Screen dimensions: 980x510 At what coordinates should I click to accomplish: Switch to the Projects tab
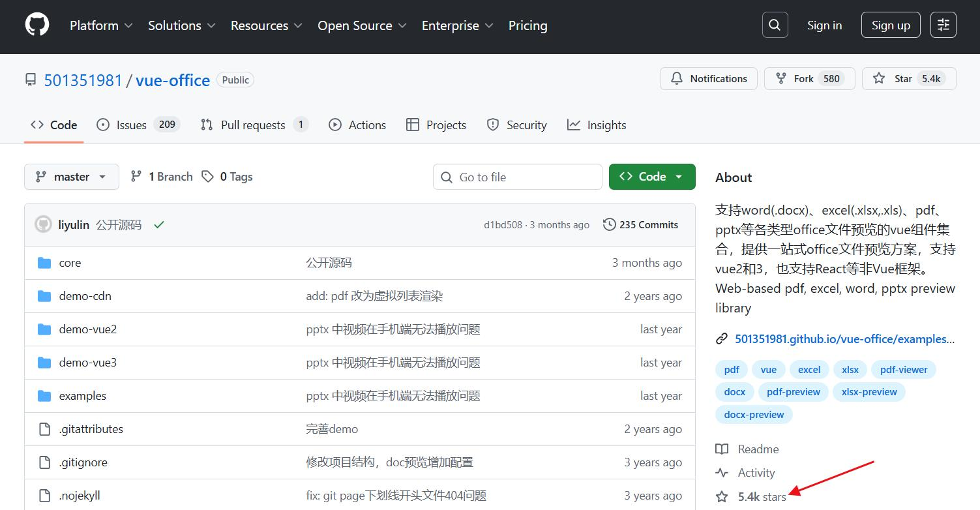coord(436,125)
